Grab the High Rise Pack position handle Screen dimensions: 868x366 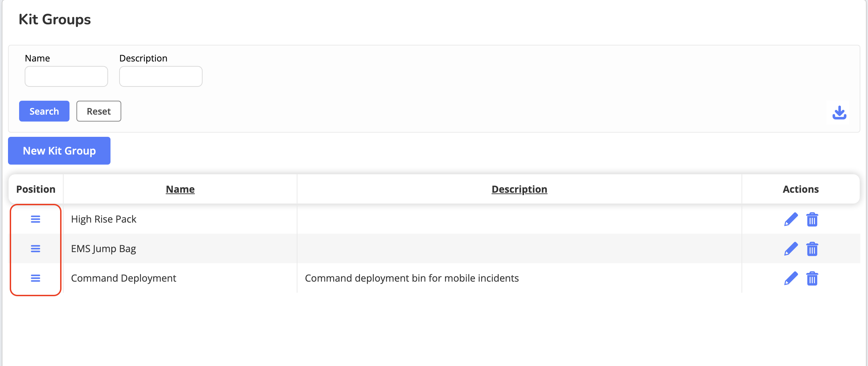coord(35,219)
